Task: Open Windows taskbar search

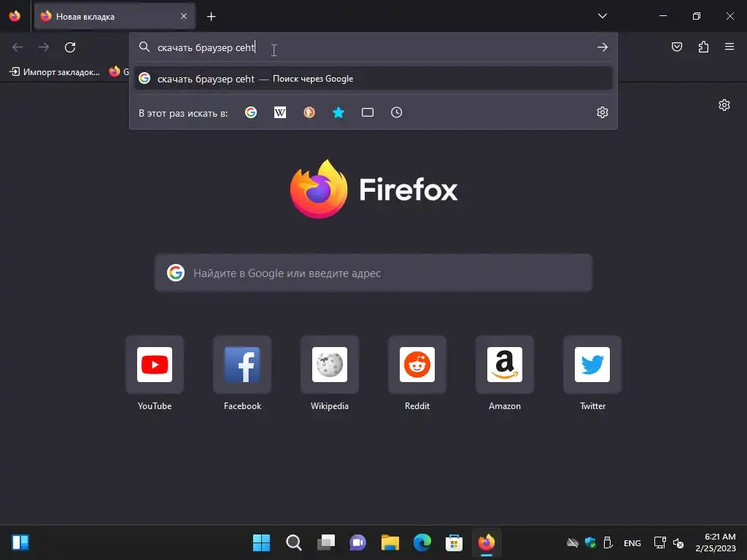Action: tap(293, 542)
